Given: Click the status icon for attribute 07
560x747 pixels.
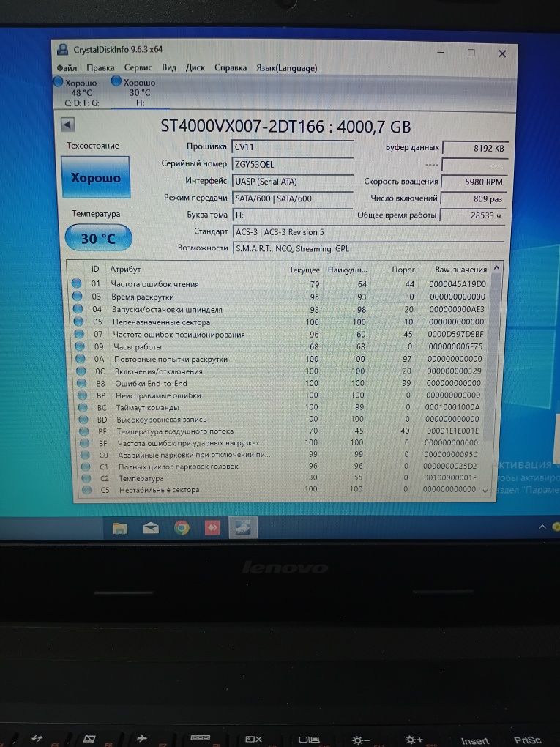Looking at the screenshot, I should [79, 334].
